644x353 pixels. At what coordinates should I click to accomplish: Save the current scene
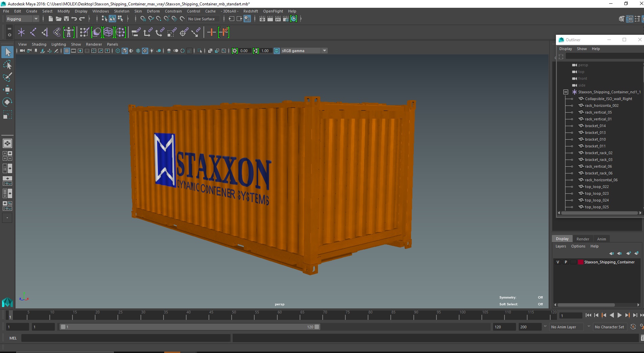click(x=66, y=19)
